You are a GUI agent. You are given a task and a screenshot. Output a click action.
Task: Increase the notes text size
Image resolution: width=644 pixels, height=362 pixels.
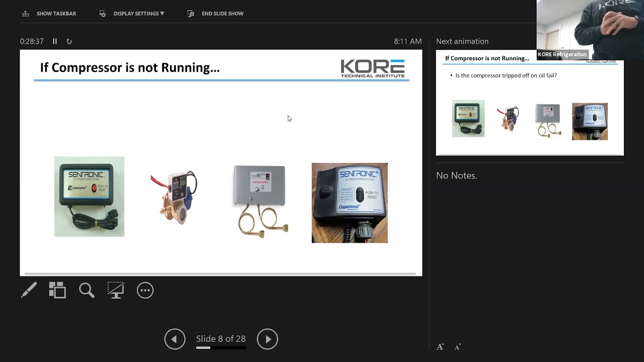tap(440, 347)
